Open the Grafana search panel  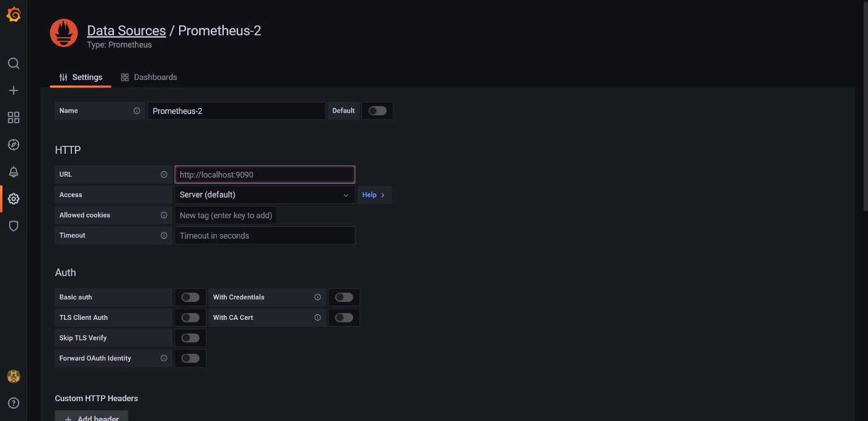pos(14,63)
